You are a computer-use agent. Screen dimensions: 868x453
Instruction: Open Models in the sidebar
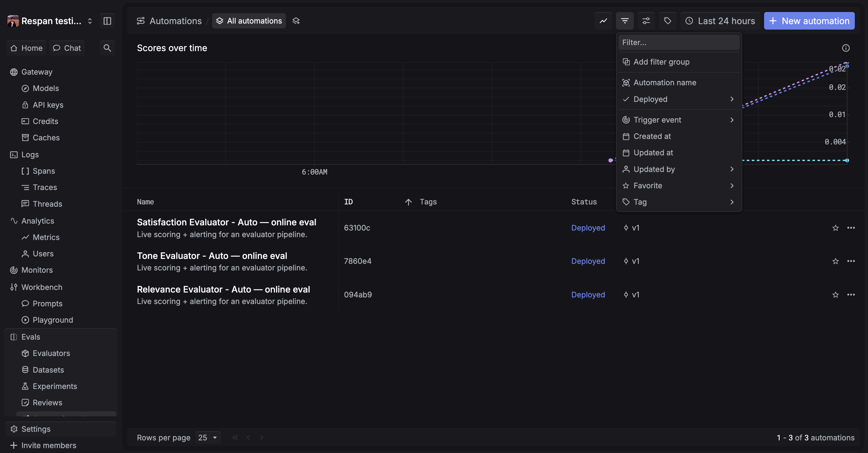click(45, 88)
